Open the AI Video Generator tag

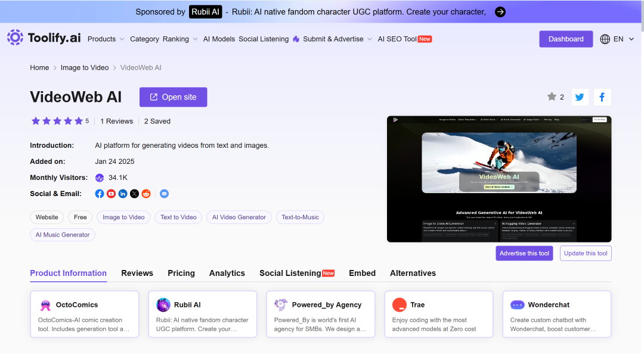point(239,218)
